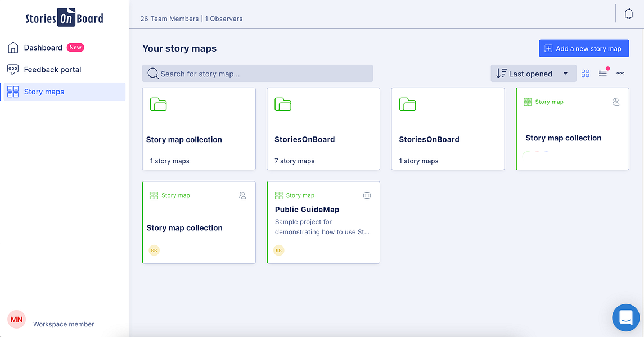Click the MN user avatar

(x=16, y=320)
